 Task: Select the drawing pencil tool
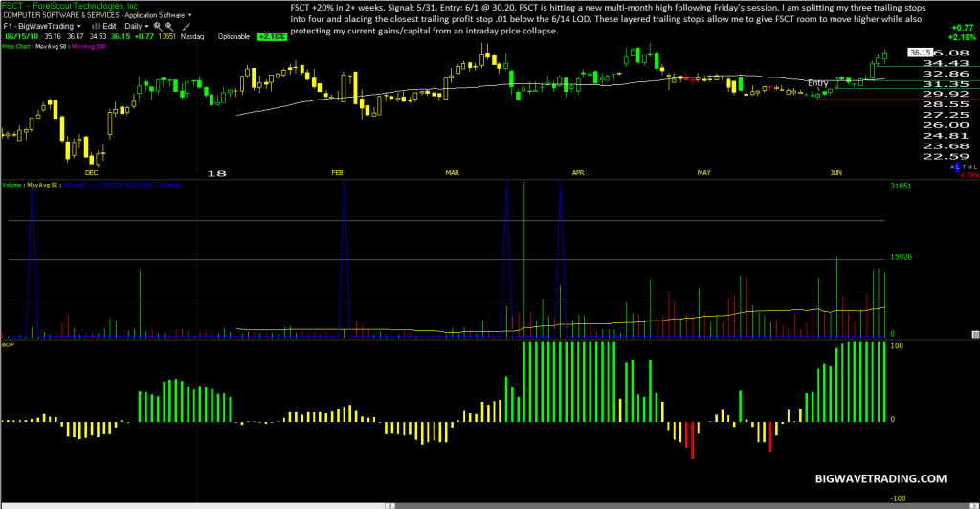click(187, 27)
